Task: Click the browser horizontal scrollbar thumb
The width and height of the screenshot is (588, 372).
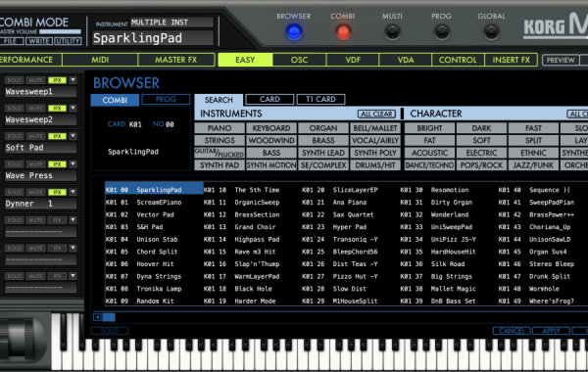Action: coord(109,317)
